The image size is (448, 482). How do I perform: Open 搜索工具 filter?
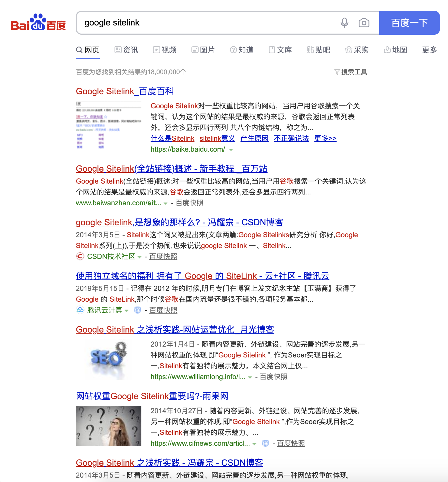coord(350,72)
